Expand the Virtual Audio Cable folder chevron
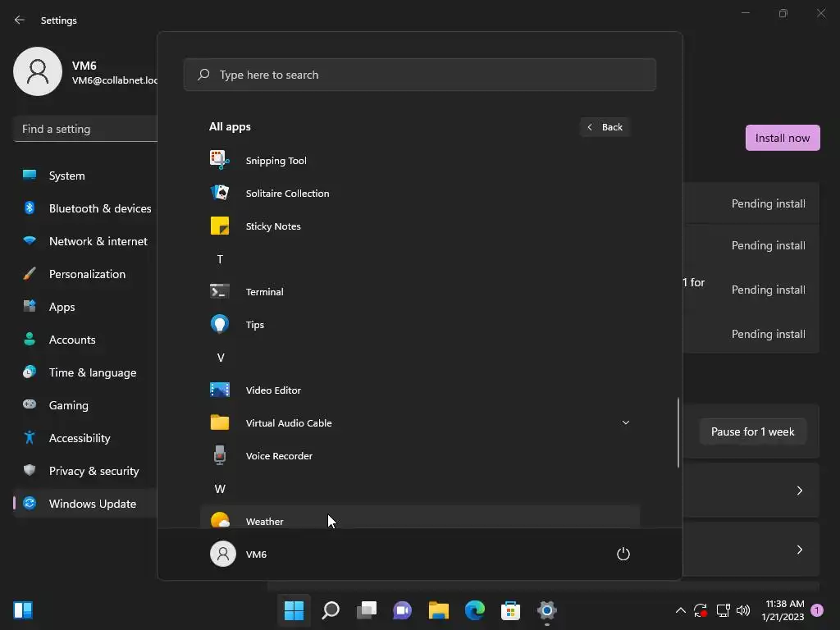The image size is (840, 630). pos(625,422)
